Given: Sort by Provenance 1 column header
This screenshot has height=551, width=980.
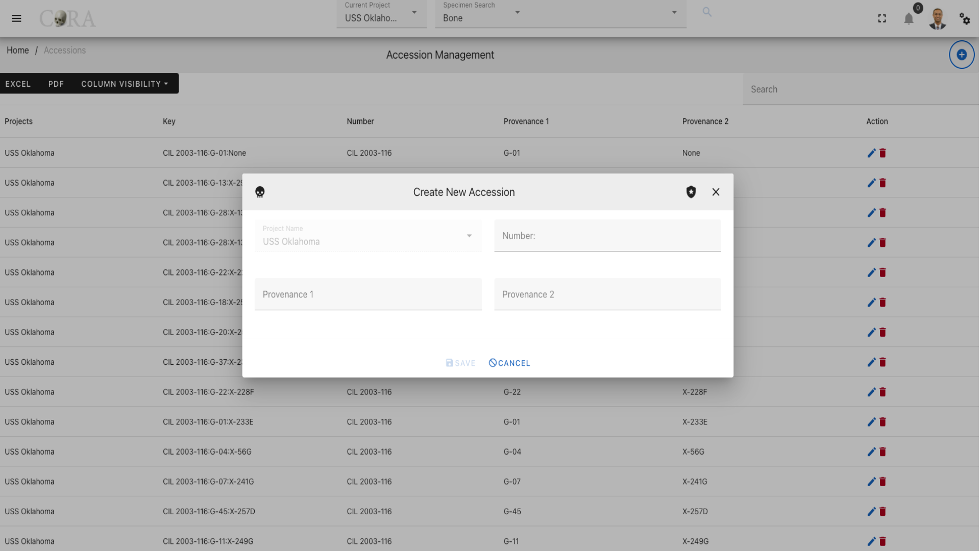Looking at the screenshot, I should (526, 121).
